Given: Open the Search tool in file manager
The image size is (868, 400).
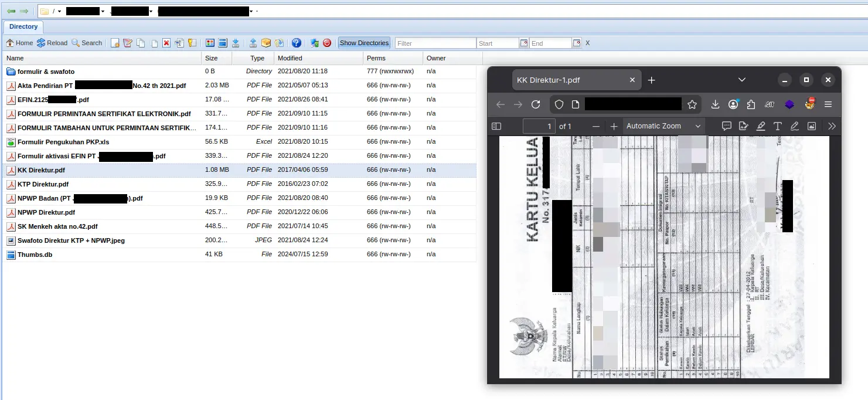Looking at the screenshot, I should 87,43.
